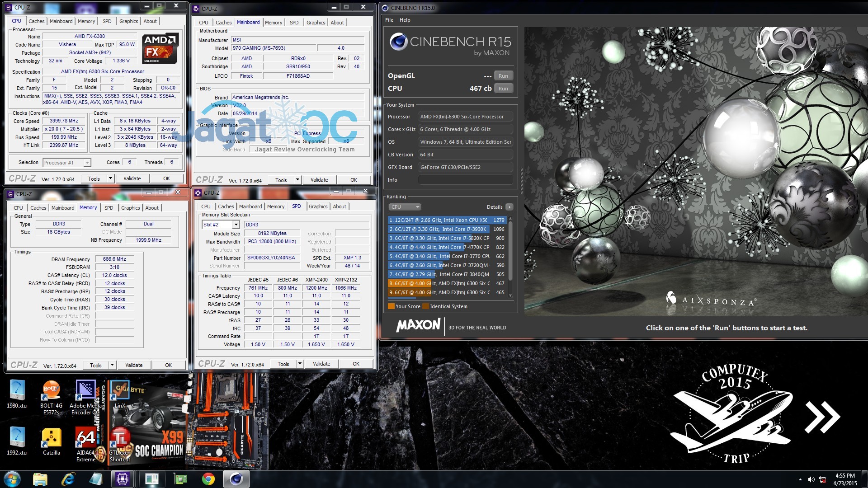
Task: Open the AIDA64 Extreme desktop icon
Action: point(85,437)
